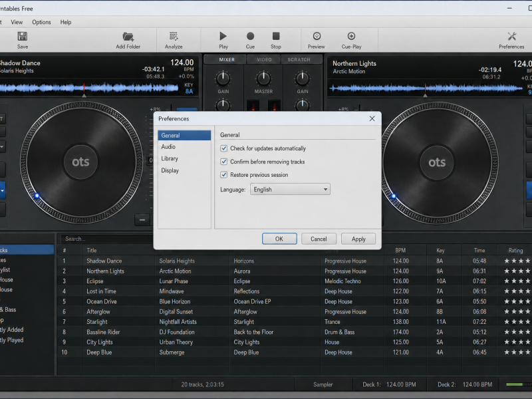Screen dimensions: 532x399
Task: Toggle Confirm before removing tracks checkbox
Action: pos(223,162)
